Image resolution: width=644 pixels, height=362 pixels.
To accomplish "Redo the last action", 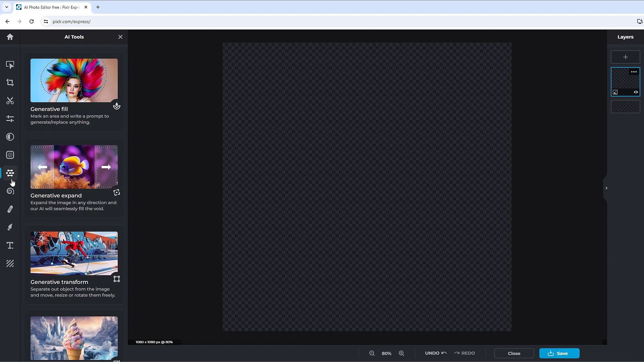I will click(x=465, y=353).
